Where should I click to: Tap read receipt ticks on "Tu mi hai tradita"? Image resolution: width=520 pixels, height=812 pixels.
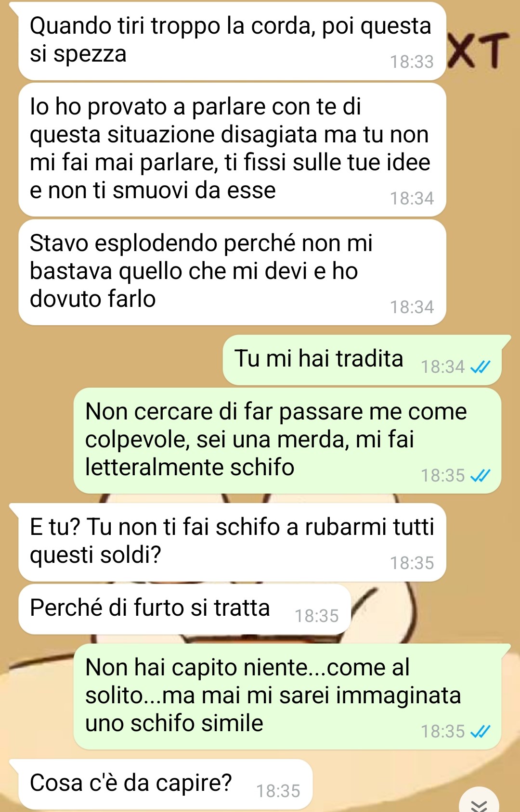pos(480,367)
